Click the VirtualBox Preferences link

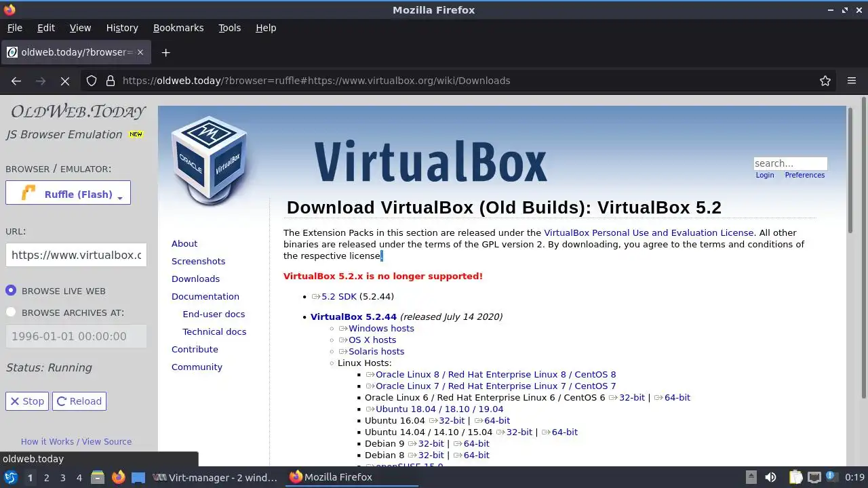coord(805,175)
